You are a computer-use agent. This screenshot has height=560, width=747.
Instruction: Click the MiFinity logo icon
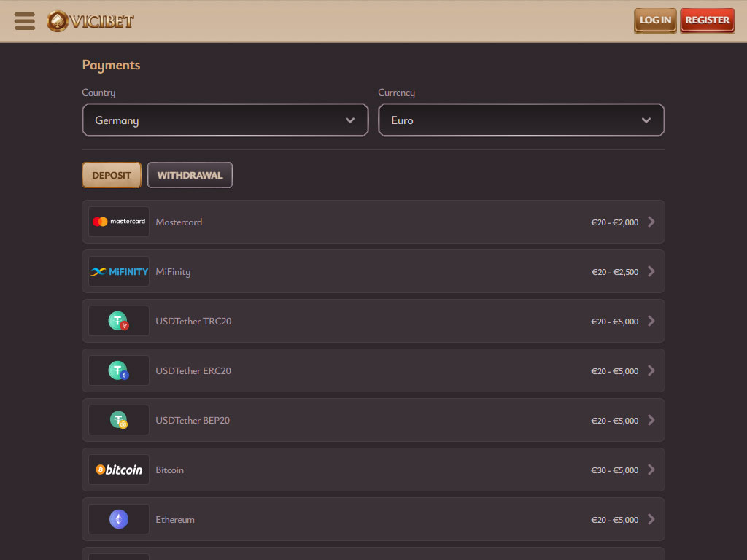tap(119, 271)
